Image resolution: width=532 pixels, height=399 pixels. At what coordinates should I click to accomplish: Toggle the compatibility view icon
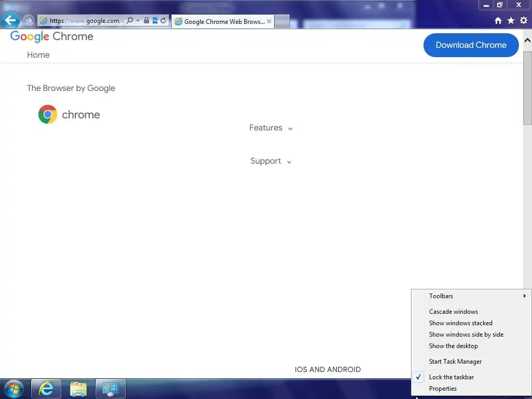[155, 21]
